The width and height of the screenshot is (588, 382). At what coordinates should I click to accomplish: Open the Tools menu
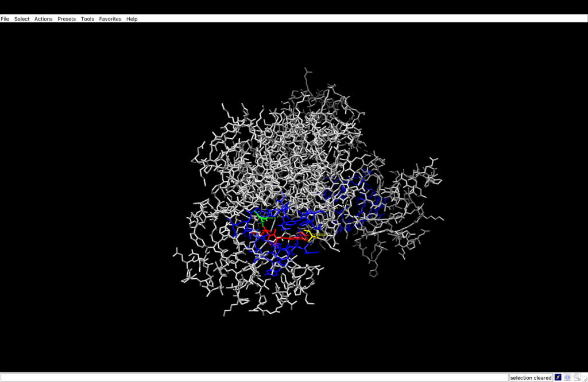tap(87, 19)
